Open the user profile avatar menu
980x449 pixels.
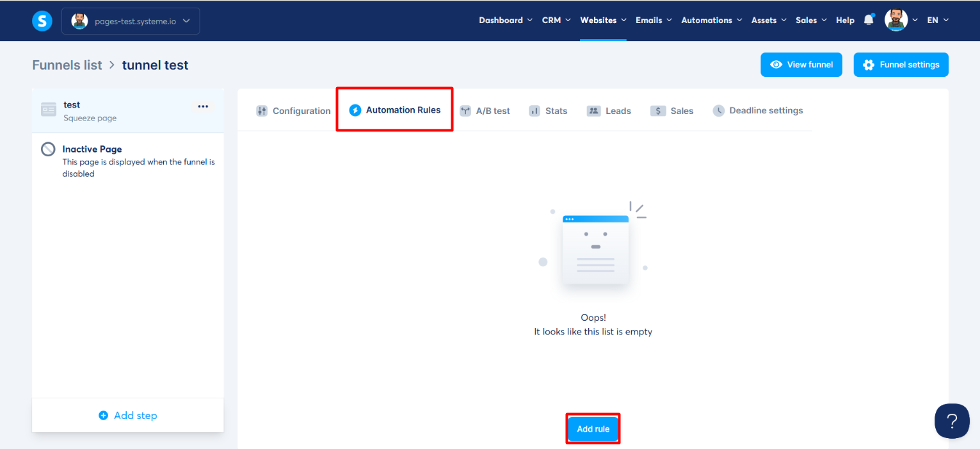click(x=901, y=20)
